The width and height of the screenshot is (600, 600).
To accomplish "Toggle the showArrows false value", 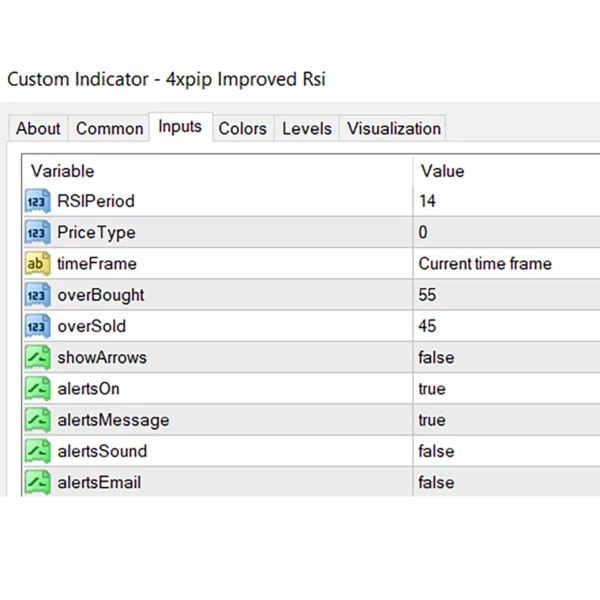I will tap(436, 357).
